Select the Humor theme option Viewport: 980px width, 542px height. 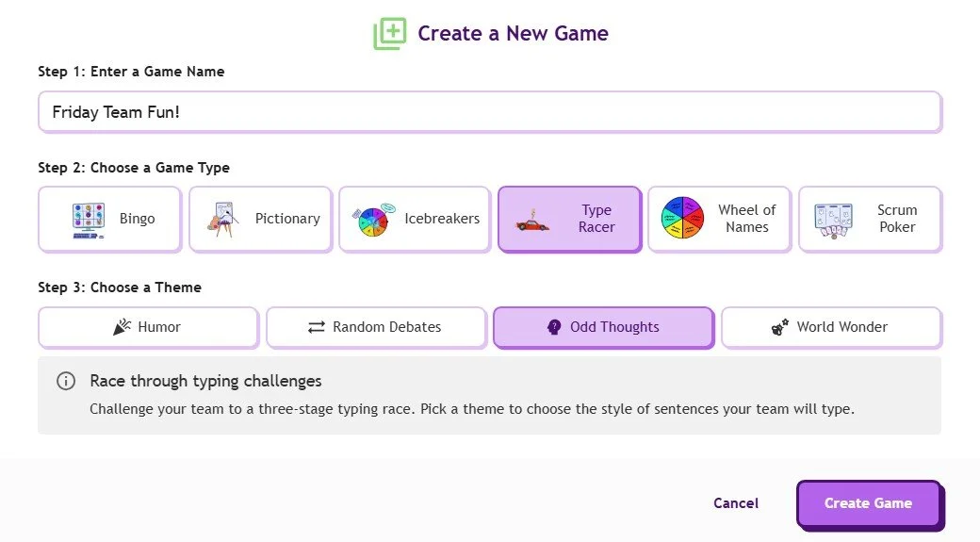(148, 327)
